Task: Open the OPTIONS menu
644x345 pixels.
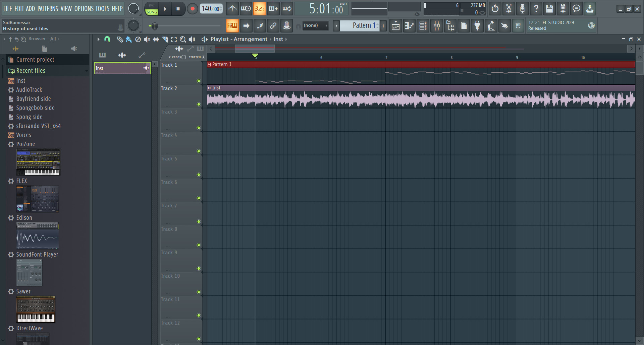Action: [84, 8]
